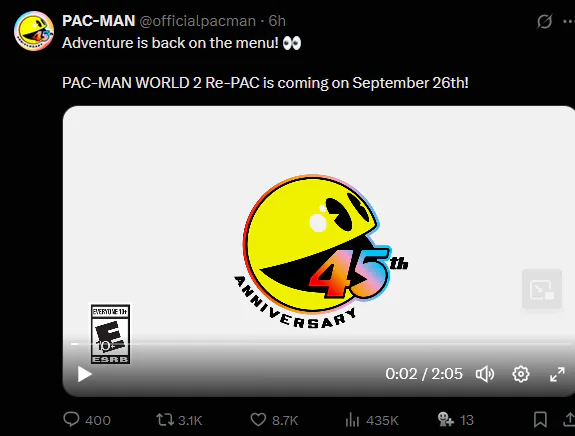The height and width of the screenshot is (436, 575).
Task: Open the three-dot more options menu
Action: tap(569, 21)
